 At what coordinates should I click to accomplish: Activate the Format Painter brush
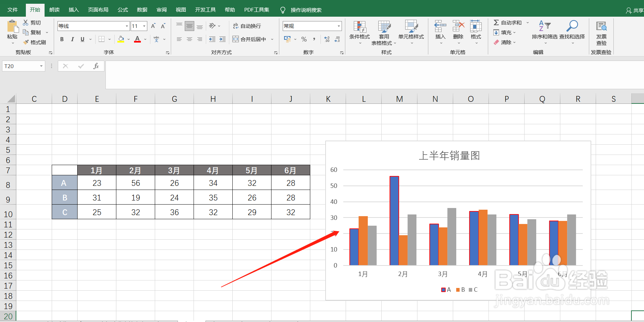coord(26,42)
